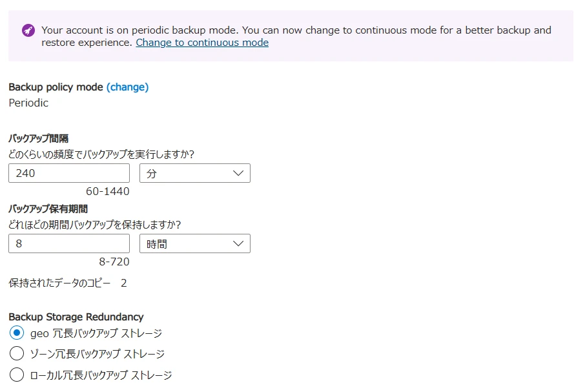Viewport: 585px width, 392px height.
Task: Click the rocket icon in the banner
Action: pos(28,30)
